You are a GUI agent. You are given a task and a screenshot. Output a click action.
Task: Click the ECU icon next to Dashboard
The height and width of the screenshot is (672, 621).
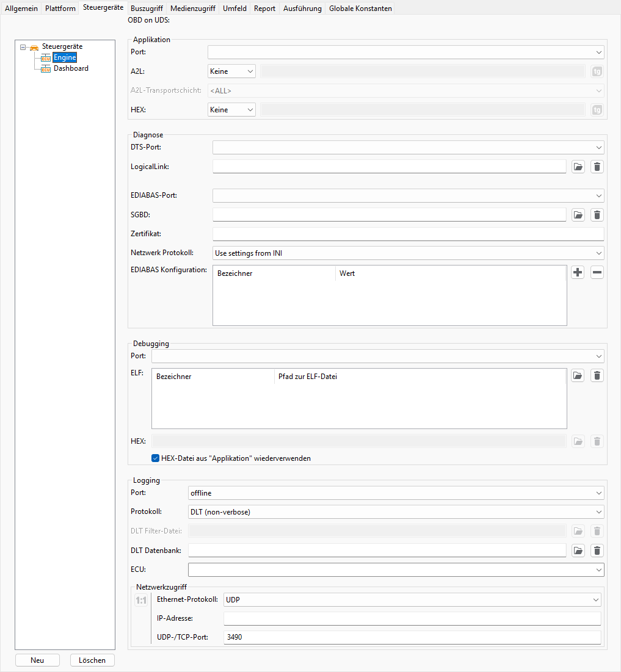point(45,69)
